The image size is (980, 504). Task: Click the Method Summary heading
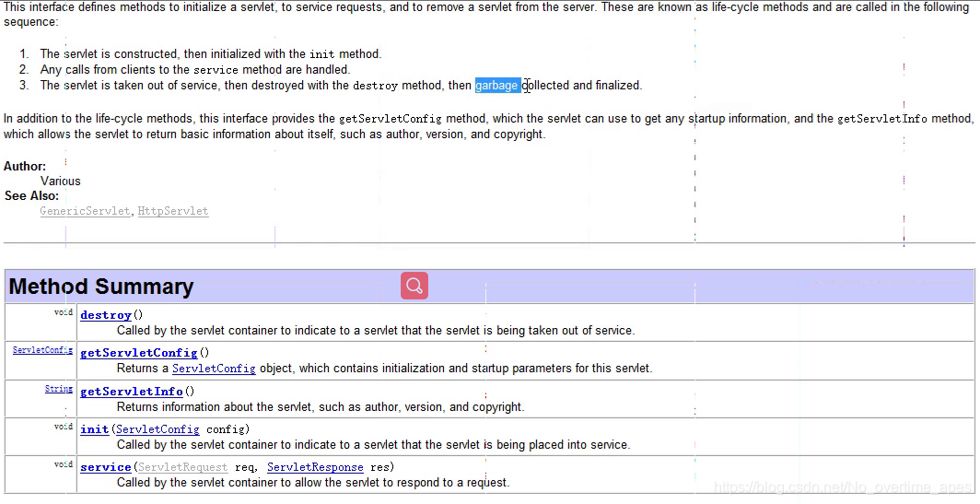tap(101, 287)
